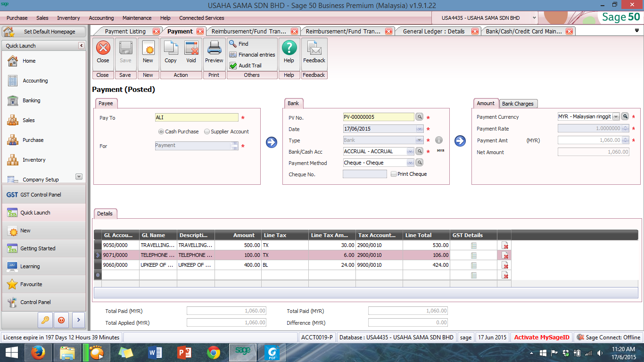This screenshot has width=644, height=362.
Task: Click Set Default Homepage button
Action: [44, 32]
